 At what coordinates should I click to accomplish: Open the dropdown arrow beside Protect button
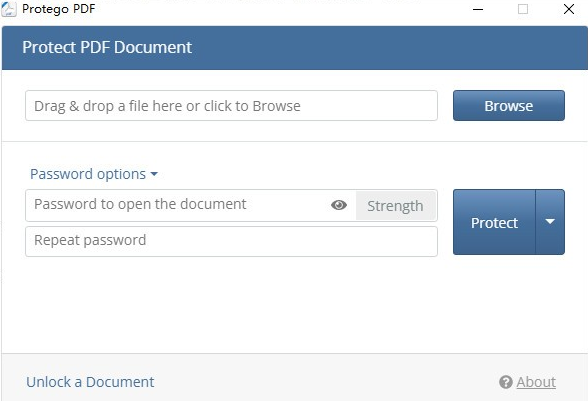[550, 222]
